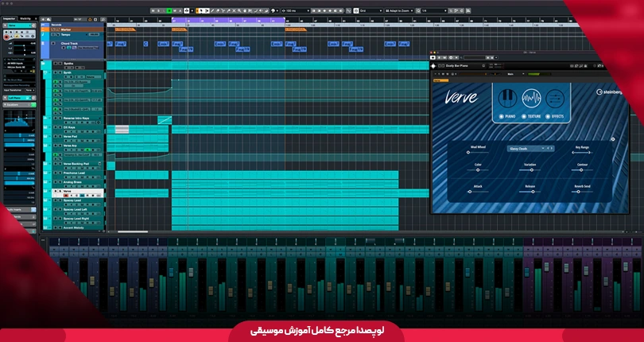Open the Glassy Clouds texture dropdown
This screenshot has height=342, width=644.
click(x=530, y=149)
